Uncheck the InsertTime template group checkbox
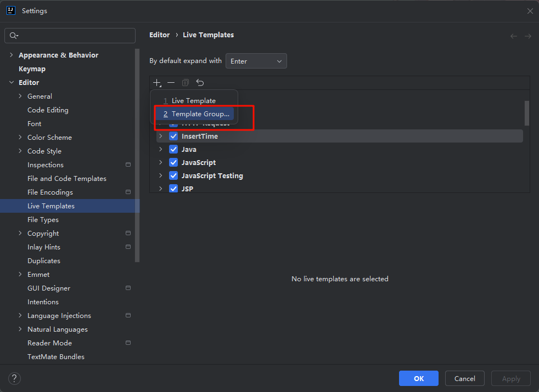Screen dimensions: 539x392 173,136
